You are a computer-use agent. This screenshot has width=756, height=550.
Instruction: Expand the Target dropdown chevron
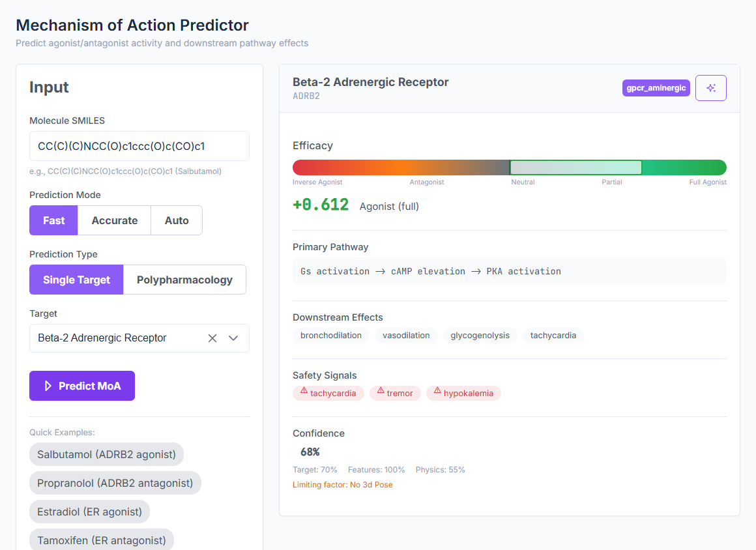(x=233, y=338)
